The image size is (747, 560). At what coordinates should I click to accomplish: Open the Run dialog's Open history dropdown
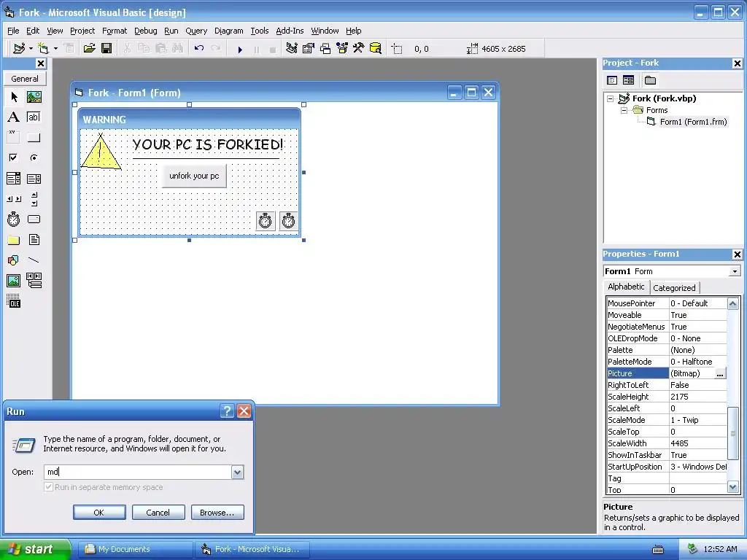click(237, 472)
